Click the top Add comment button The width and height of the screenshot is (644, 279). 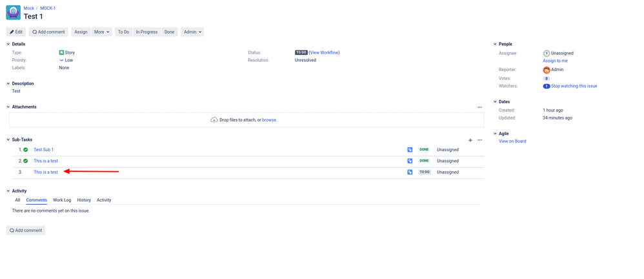49,32
